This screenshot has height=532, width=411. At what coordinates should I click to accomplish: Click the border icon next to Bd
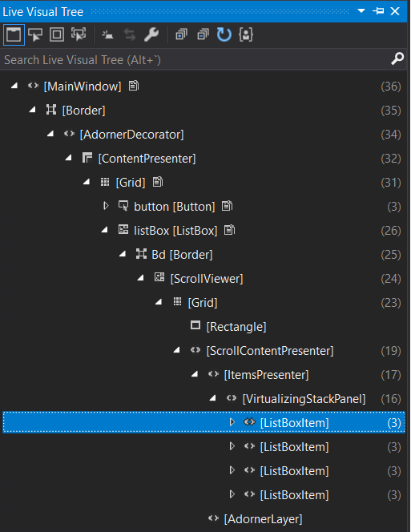pos(141,254)
